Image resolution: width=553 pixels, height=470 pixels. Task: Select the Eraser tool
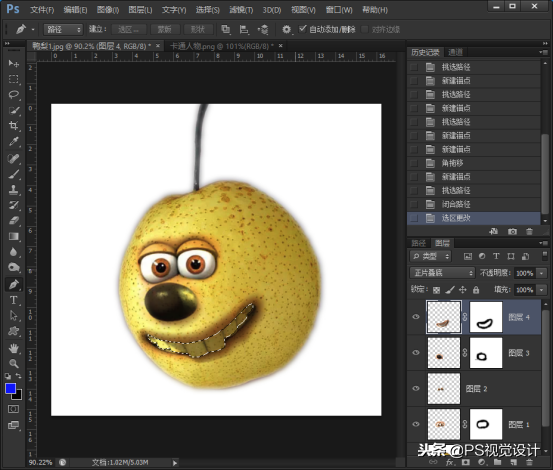coord(13,221)
